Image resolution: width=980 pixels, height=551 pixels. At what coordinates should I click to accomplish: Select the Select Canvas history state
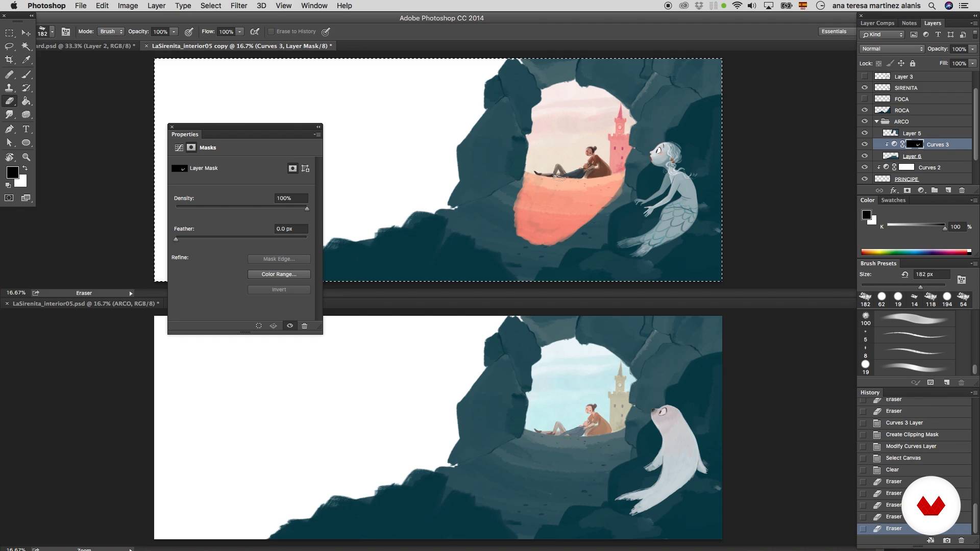(x=914, y=458)
